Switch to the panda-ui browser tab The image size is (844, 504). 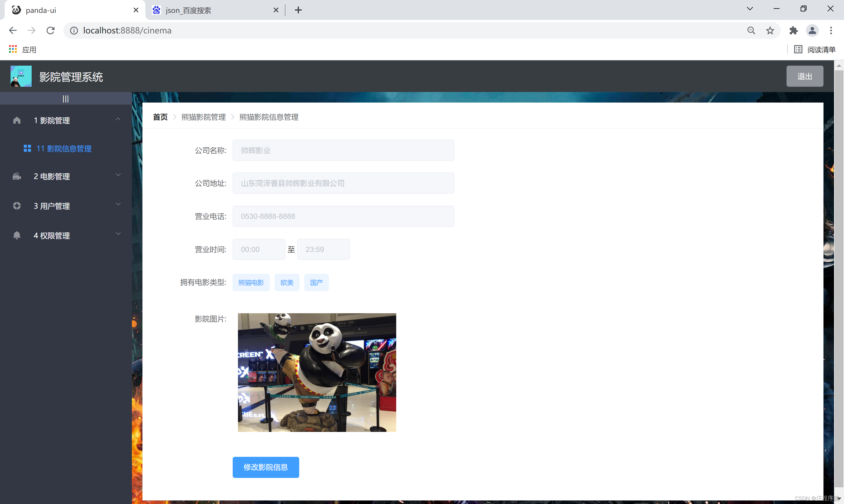click(x=75, y=10)
